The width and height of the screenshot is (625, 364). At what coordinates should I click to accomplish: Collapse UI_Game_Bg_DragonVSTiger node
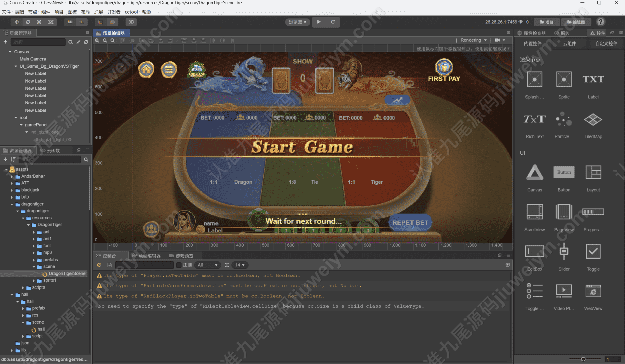point(16,66)
